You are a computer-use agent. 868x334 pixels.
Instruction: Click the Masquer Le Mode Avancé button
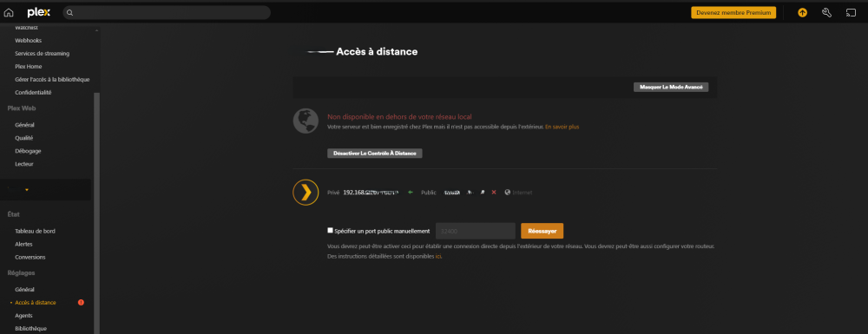[671, 88]
